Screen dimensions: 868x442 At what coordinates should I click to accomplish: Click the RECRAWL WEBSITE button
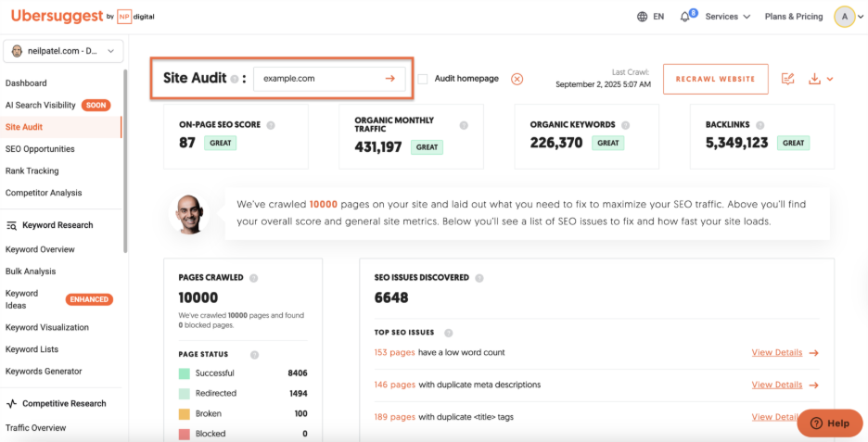715,79
